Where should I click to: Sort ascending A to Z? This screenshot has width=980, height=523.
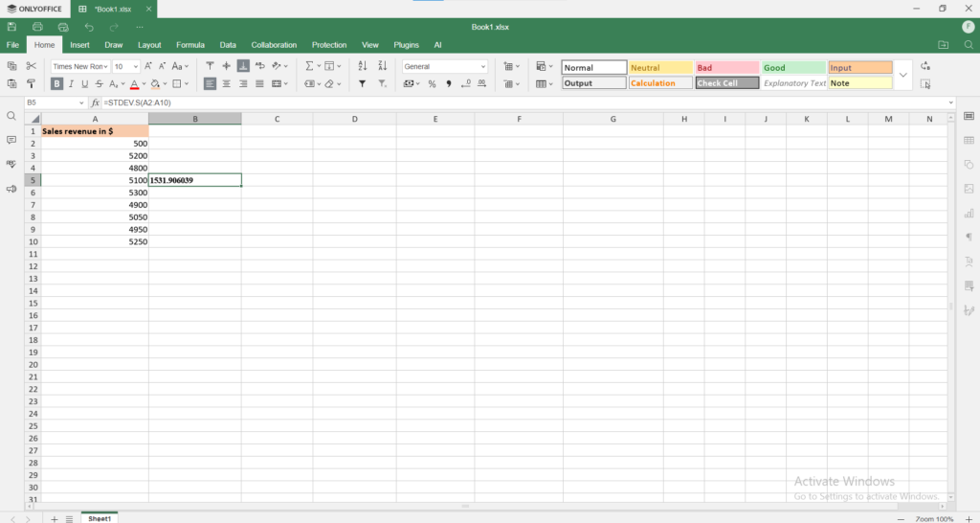(363, 66)
